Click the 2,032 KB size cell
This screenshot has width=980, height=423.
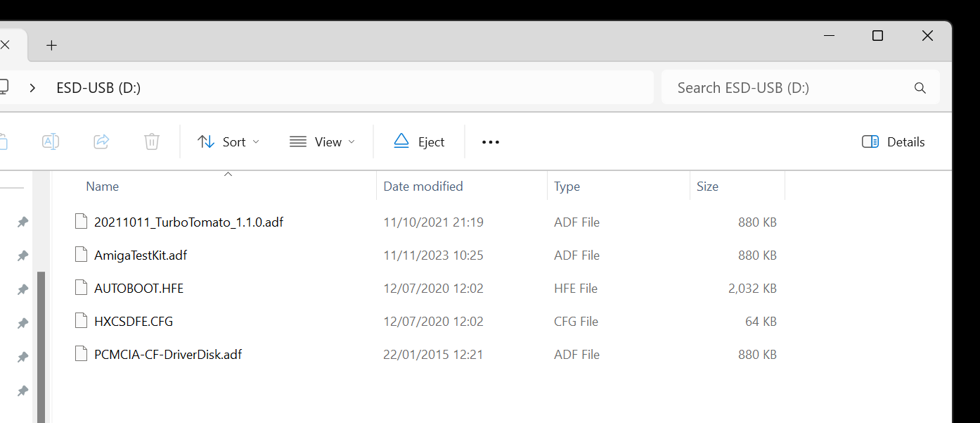(x=753, y=288)
